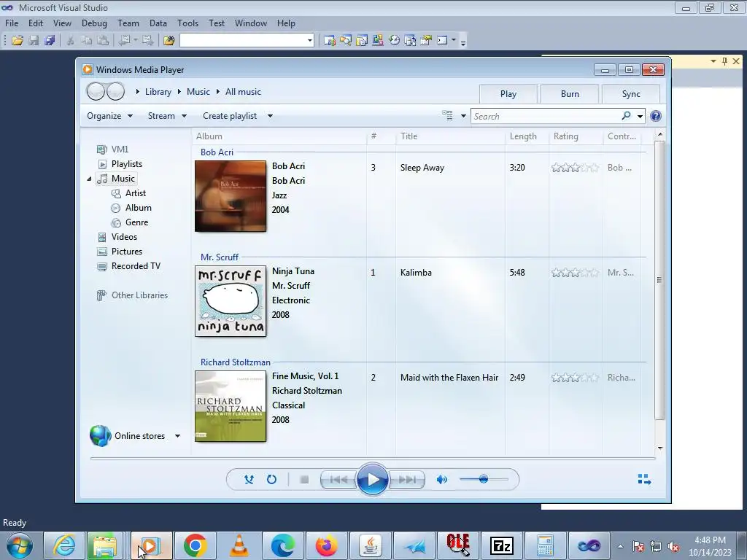Rate Sleep Away with stars
The width and height of the screenshot is (747, 560).
[575, 168]
